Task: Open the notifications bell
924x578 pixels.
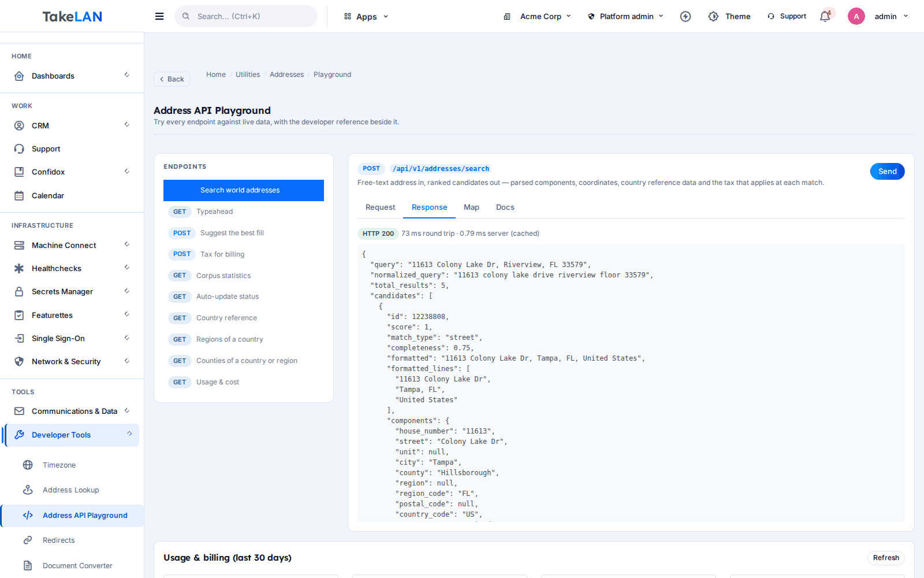Action: pos(825,16)
